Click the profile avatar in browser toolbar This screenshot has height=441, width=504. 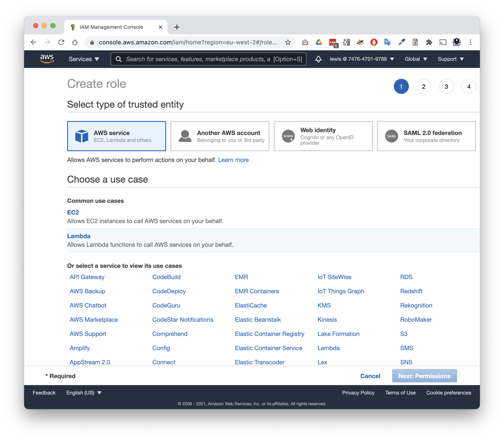[x=456, y=42]
